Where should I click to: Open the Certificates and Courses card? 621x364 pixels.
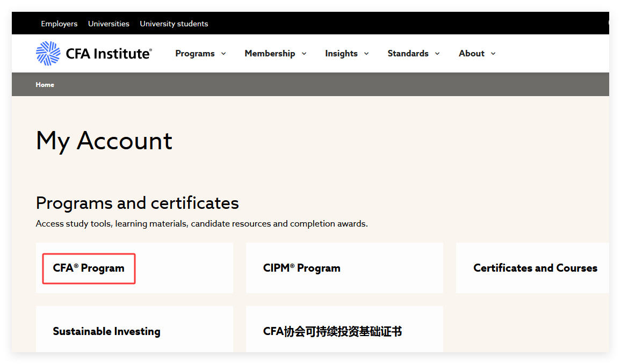pos(532,268)
